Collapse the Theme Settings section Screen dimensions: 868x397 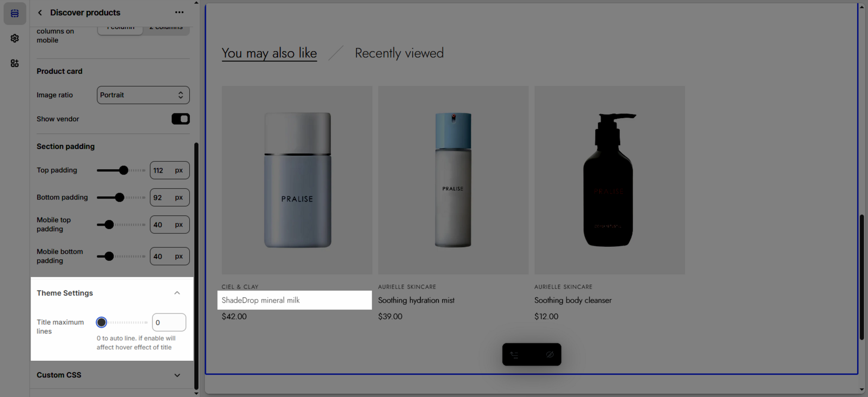(177, 293)
